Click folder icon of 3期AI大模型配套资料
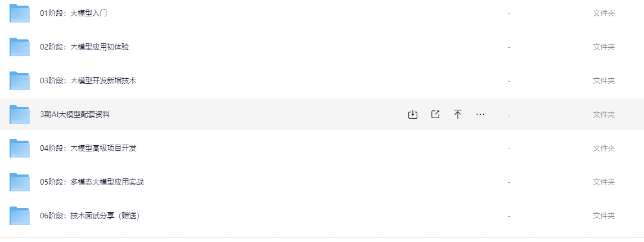Viewport: 644px width, 242px height. coord(20,114)
